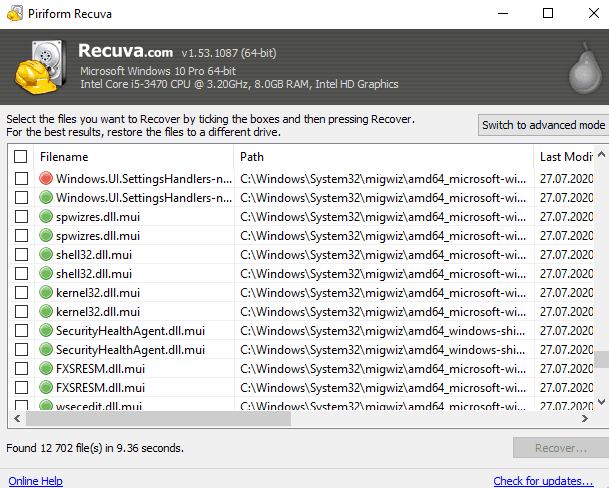Click the horizontal scrollbar thumb
The height and width of the screenshot is (488, 609).
click(x=150, y=419)
